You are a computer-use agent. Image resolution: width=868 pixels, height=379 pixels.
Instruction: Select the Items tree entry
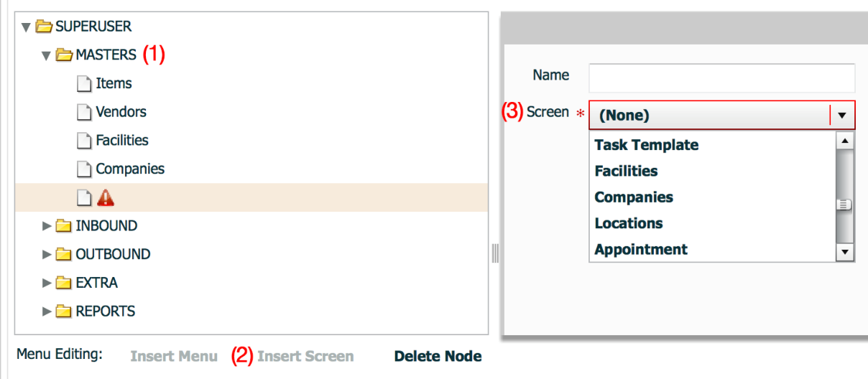click(x=114, y=83)
